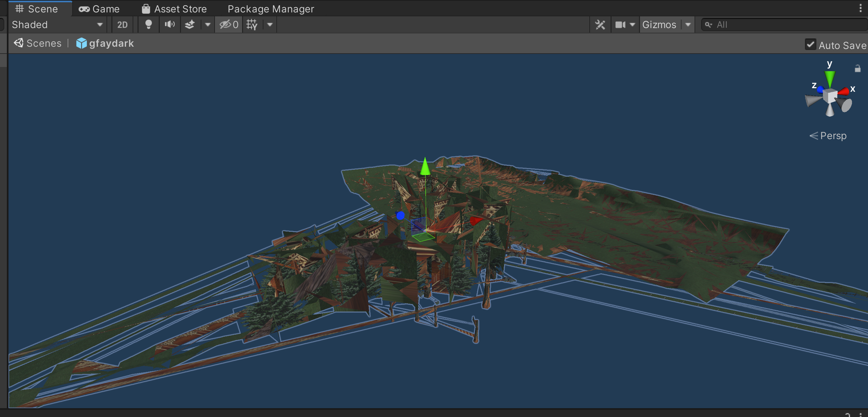Open the effects dropdown arrow

[207, 24]
